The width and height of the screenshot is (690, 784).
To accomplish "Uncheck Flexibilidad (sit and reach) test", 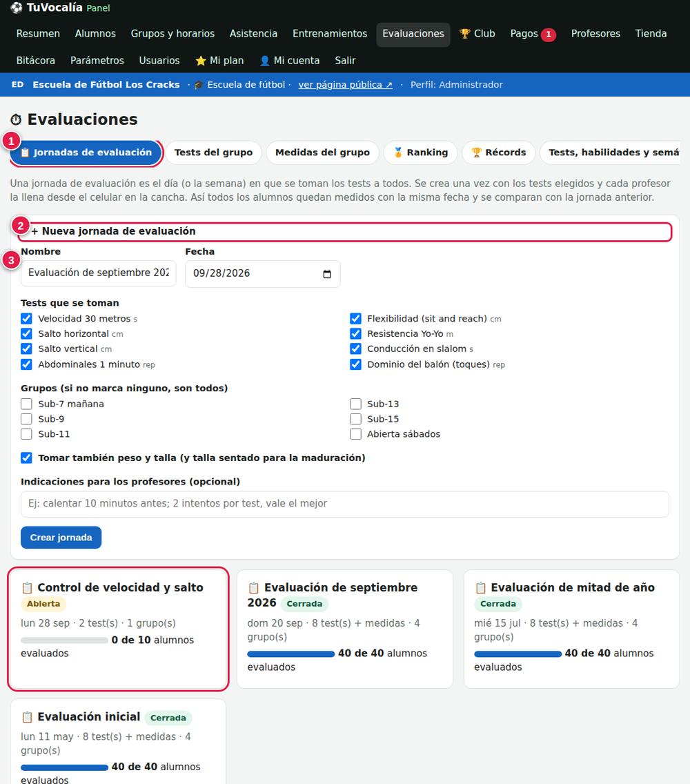I will coord(355,319).
